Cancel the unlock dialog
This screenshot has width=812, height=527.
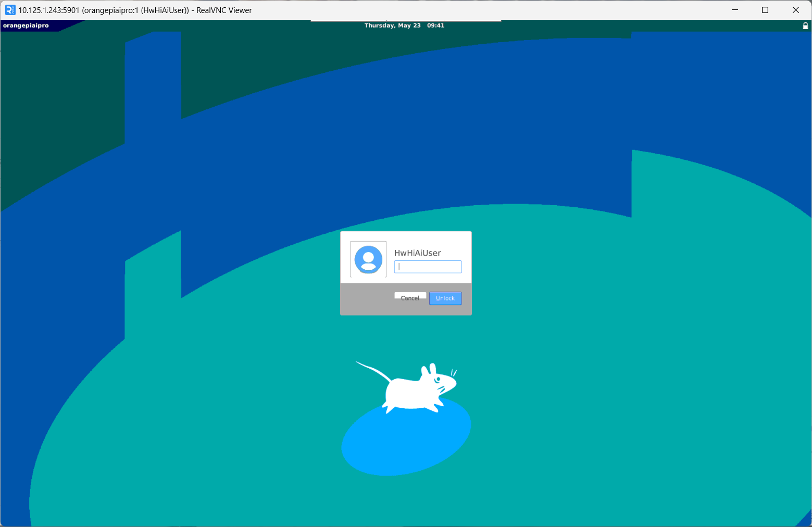(410, 297)
